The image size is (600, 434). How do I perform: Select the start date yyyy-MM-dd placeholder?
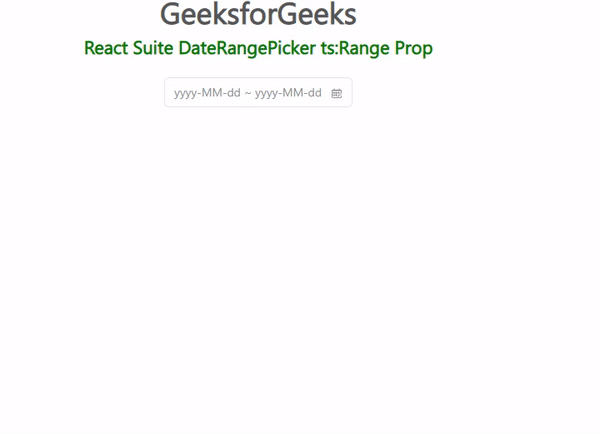[x=207, y=93]
